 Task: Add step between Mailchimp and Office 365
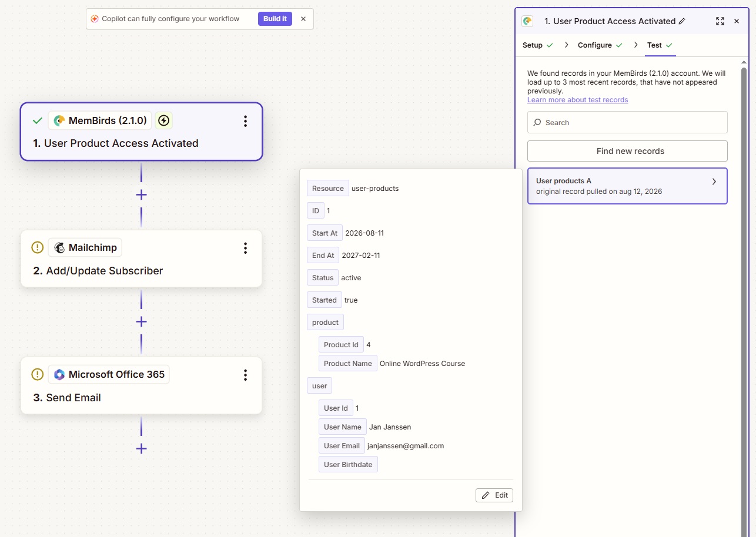click(x=141, y=321)
